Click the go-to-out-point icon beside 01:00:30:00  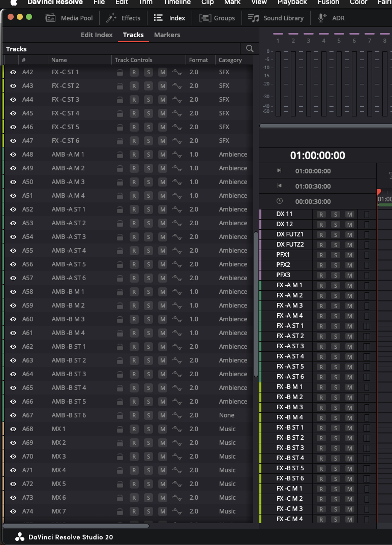tap(279, 186)
